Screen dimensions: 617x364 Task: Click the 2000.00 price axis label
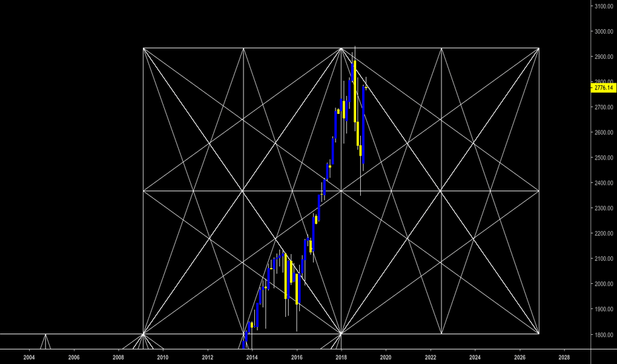tap(604, 284)
